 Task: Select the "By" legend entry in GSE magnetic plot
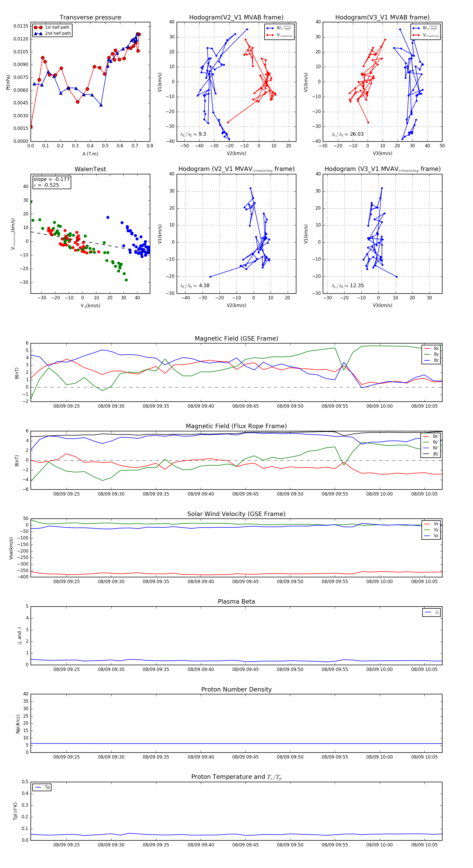click(431, 354)
